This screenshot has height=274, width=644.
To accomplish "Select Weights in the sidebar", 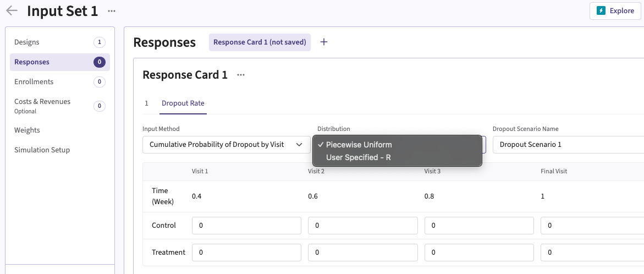I will [27, 130].
